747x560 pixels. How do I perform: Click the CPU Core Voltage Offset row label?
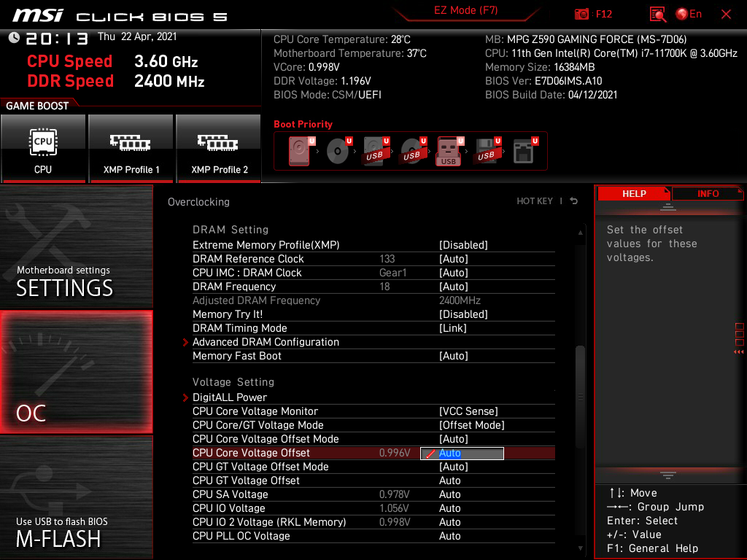coord(251,453)
